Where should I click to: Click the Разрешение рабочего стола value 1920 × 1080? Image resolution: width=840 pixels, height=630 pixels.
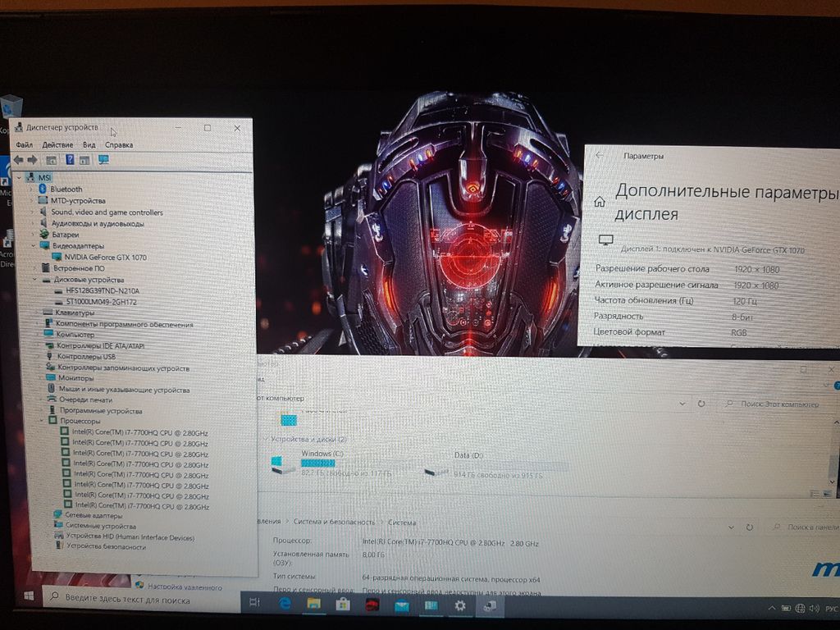point(756,269)
